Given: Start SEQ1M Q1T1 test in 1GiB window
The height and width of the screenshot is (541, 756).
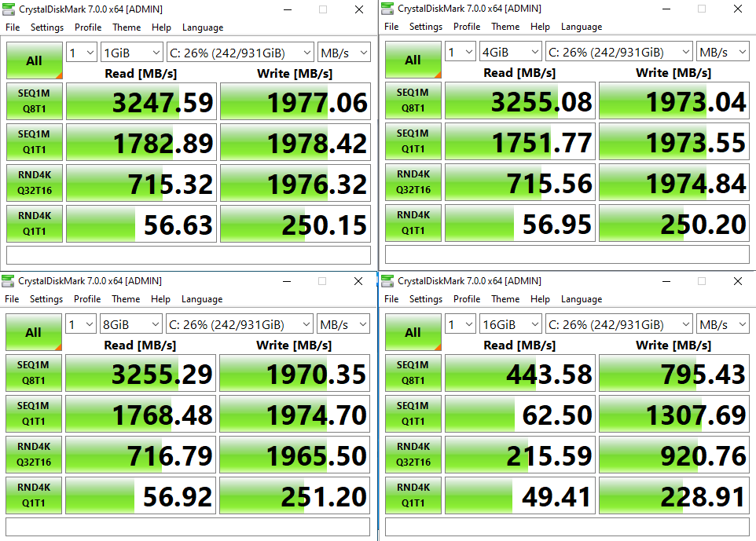Looking at the screenshot, I should 35,142.
